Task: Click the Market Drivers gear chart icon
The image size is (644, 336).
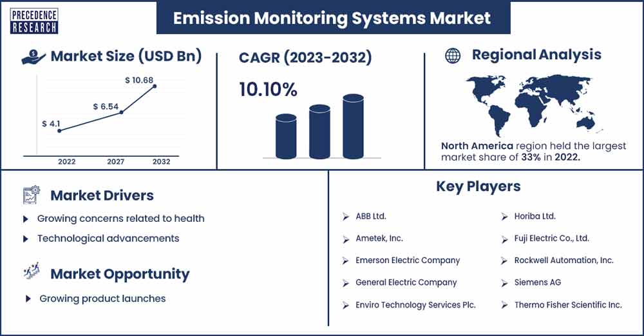Action: (31, 195)
